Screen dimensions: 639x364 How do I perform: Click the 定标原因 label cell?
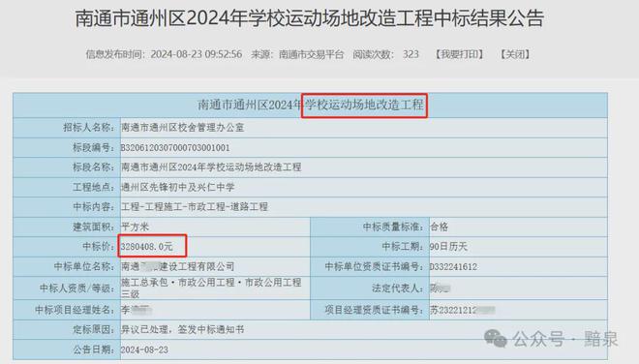tap(67, 330)
